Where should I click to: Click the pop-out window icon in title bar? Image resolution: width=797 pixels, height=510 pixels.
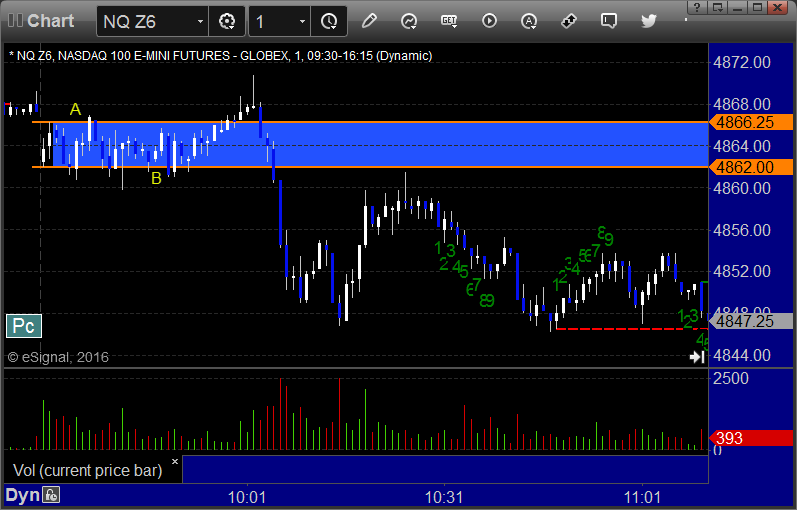tap(718, 7)
